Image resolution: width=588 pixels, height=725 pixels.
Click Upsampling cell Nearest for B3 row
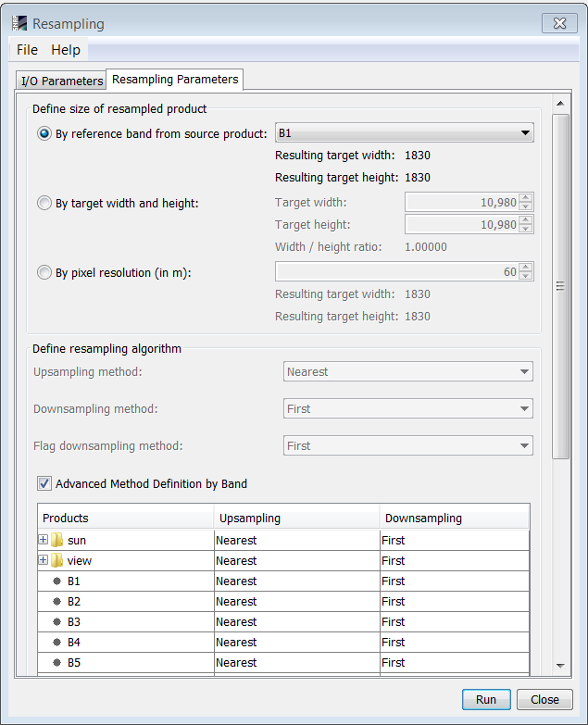click(296, 621)
